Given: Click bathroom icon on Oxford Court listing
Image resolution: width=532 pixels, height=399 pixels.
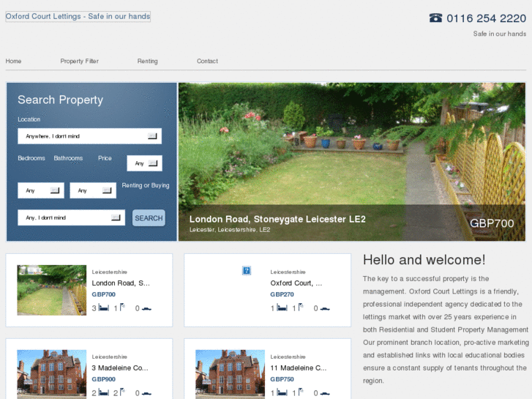Looking at the screenshot, I should point(301,307).
